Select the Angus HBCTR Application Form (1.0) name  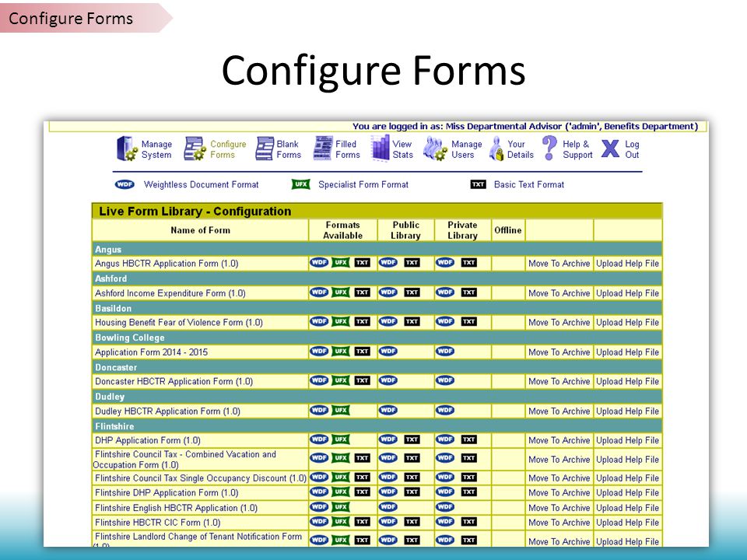pos(167,264)
